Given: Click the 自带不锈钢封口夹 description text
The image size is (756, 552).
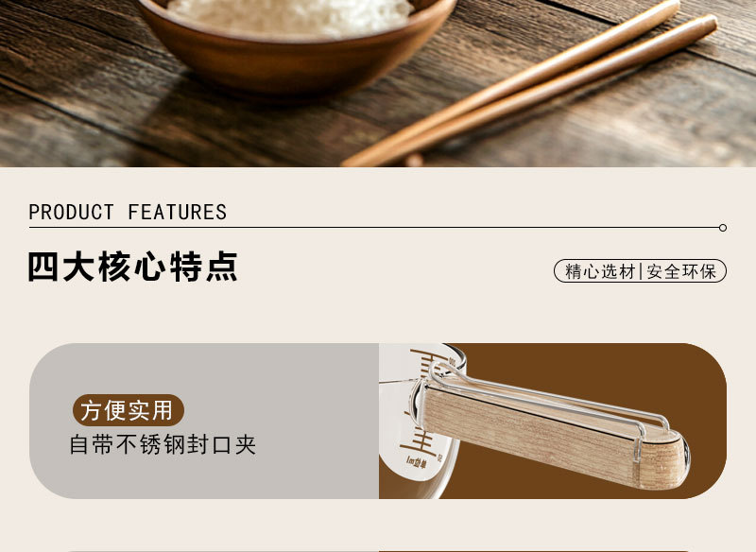Looking at the screenshot, I should coord(163,444).
